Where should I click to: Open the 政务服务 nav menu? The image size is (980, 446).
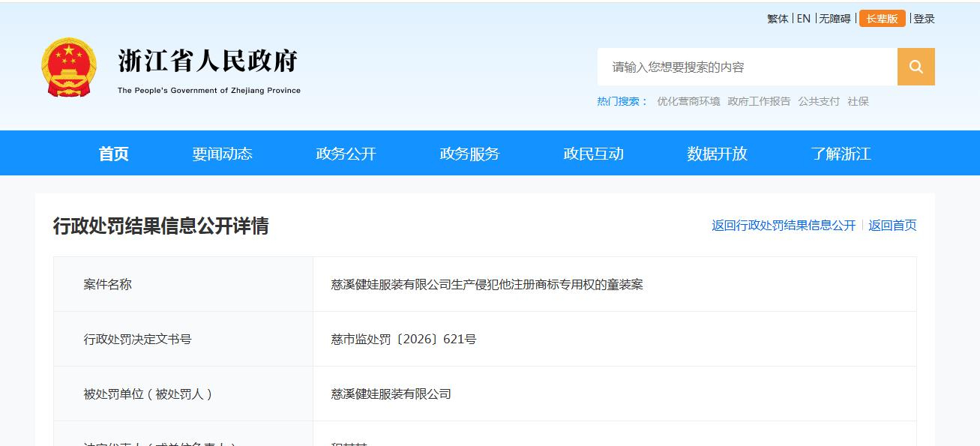coord(469,154)
